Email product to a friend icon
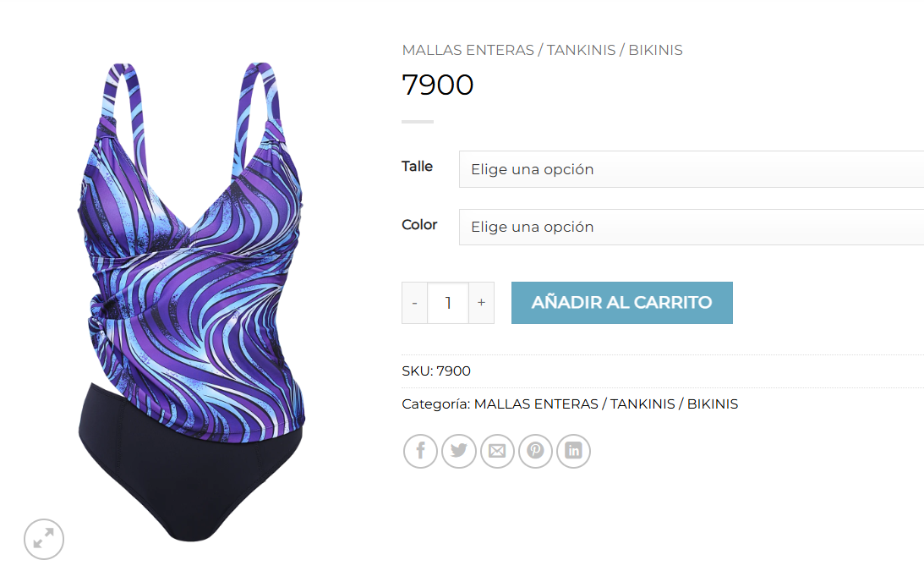 (497, 451)
